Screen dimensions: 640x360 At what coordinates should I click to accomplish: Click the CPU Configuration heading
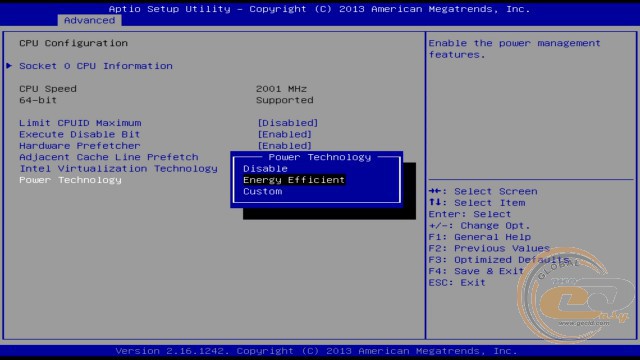[73, 43]
